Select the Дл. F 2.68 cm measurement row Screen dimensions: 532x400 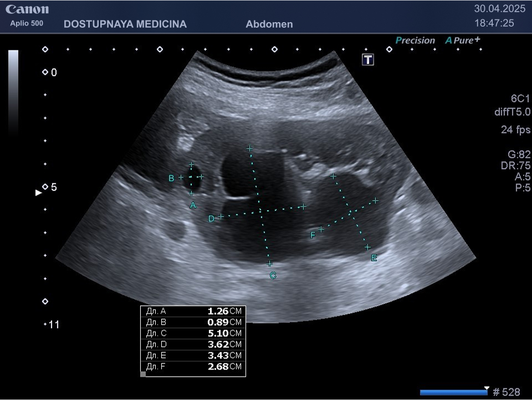(x=193, y=367)
